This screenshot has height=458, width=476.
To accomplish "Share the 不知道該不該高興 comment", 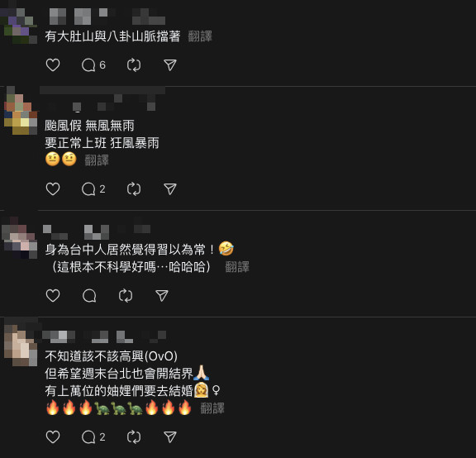I will (x=170, y=437).
